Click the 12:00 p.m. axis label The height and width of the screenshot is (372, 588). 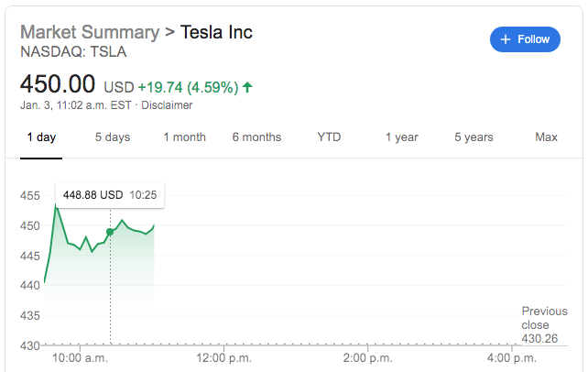click(x=224, y=357)
